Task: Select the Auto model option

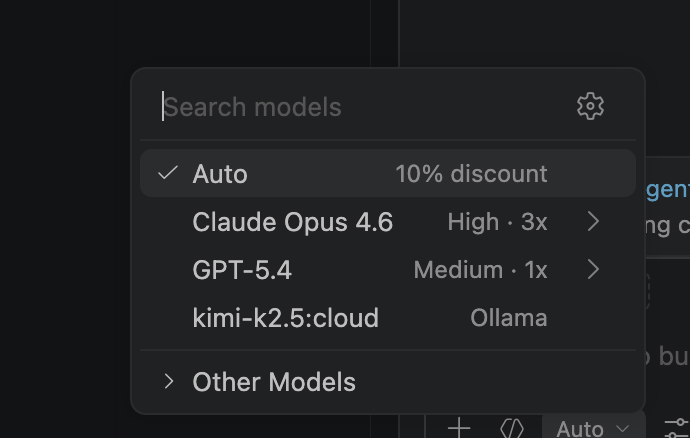Action: point(220,174)
